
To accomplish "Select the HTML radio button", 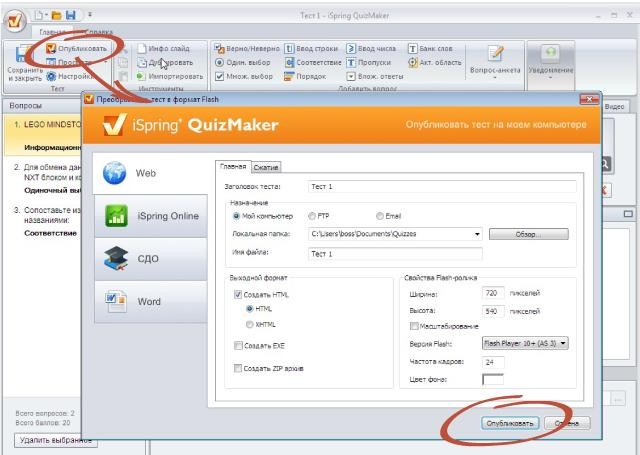I will pos(249,309).
